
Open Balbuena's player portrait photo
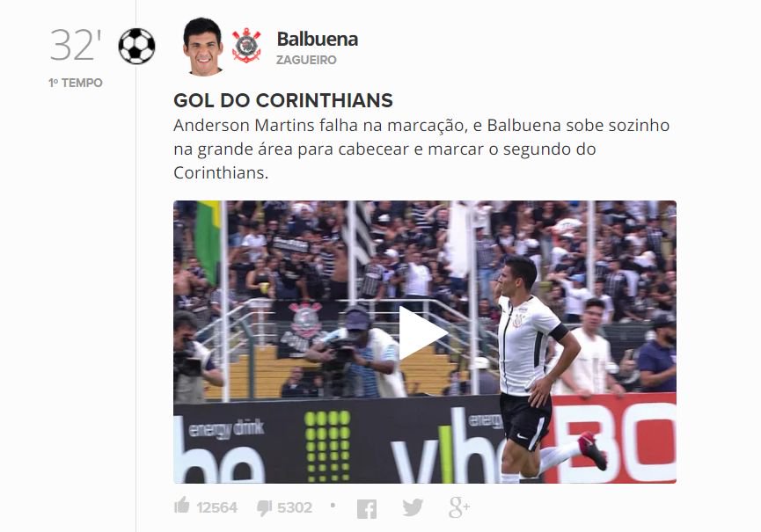202,46
